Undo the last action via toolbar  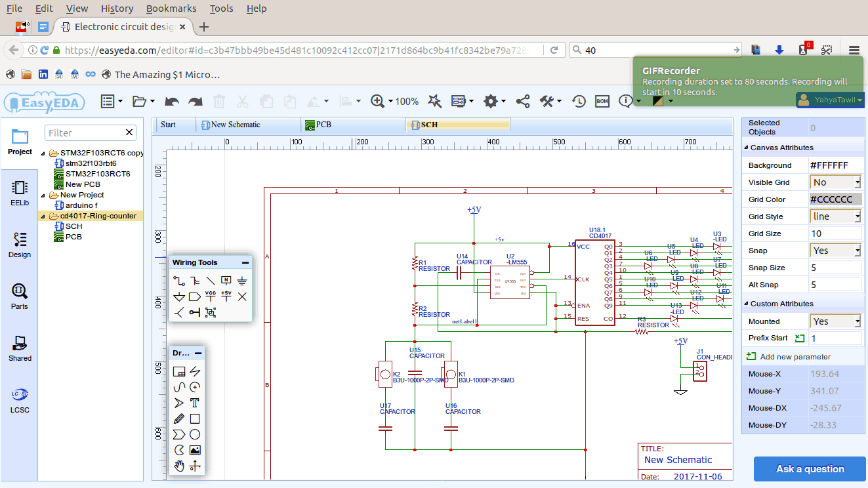171,101
